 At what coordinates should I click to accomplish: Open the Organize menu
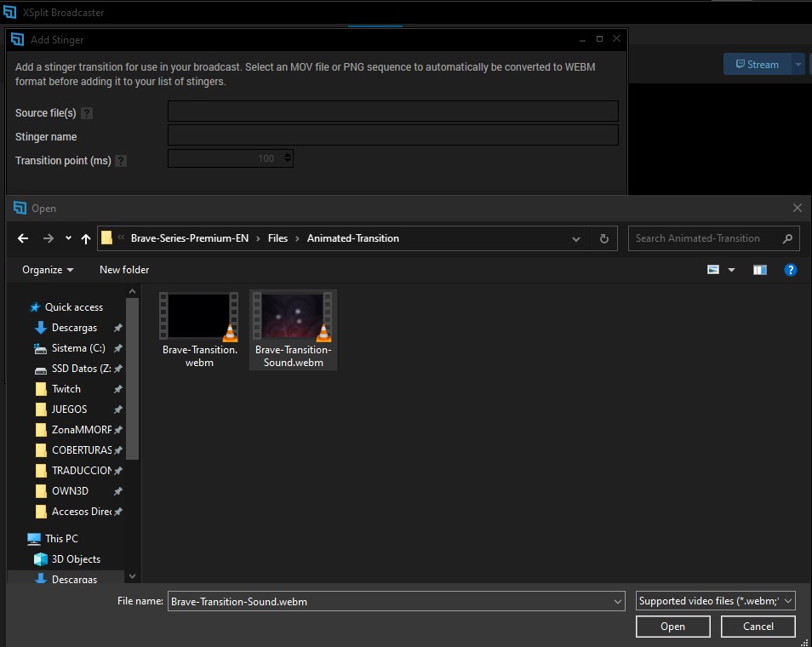tap(48, 270)
